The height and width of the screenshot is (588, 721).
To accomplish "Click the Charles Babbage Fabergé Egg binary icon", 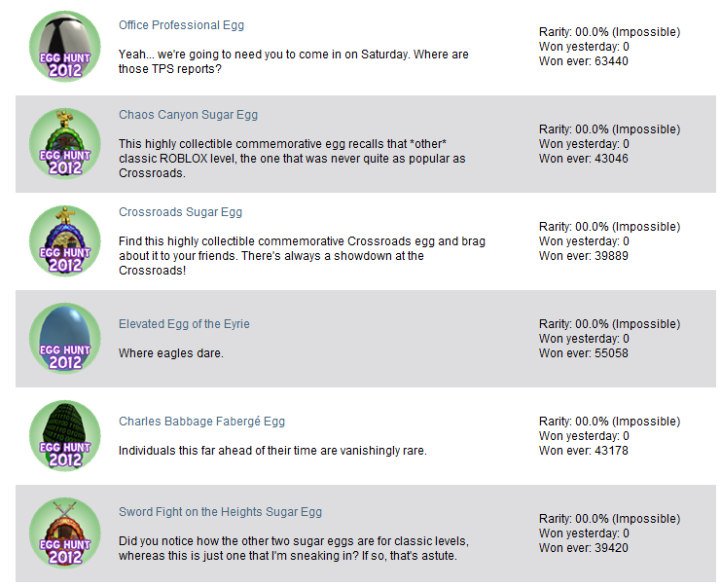I will click(x=65, y=436).
